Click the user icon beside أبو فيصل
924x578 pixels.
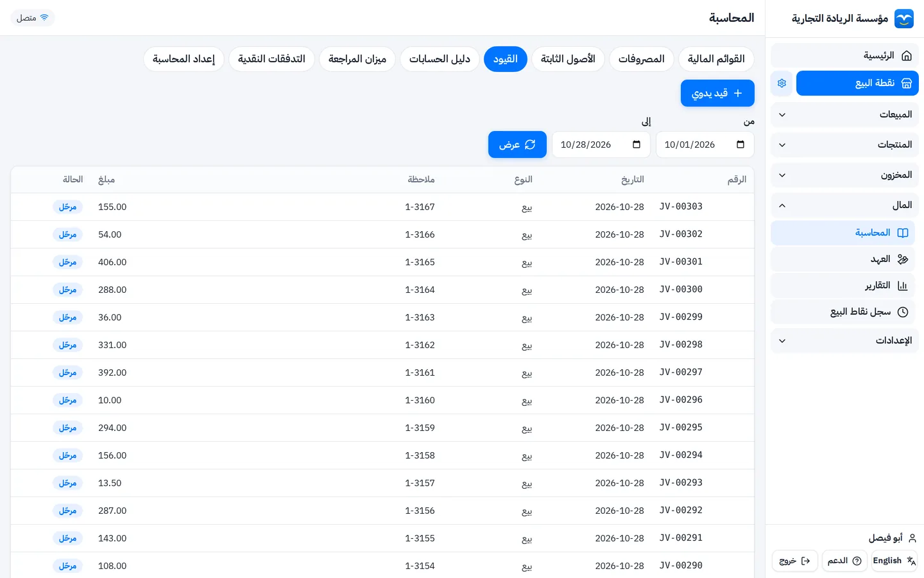coord(912,538)
